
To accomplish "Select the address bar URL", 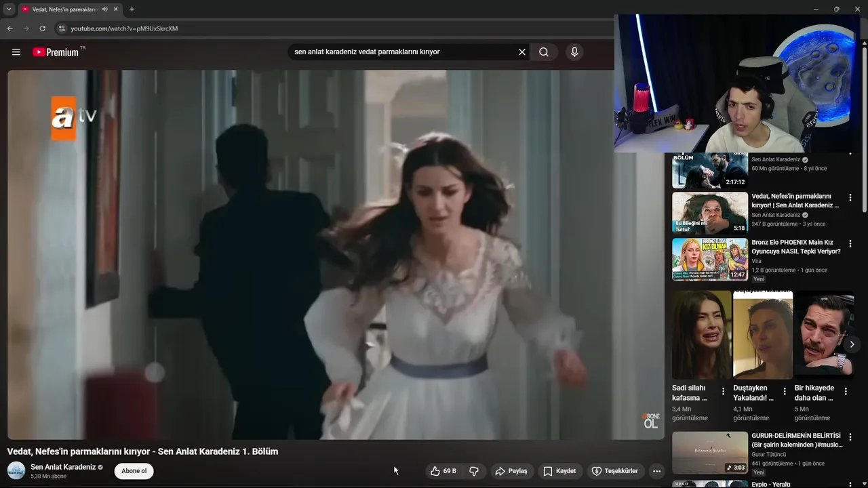I will coord(124,28).
